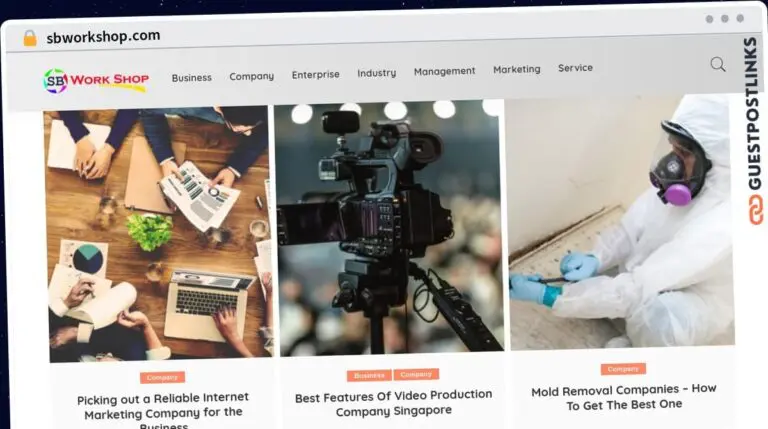Click the Business tag under the camera image

369,376
